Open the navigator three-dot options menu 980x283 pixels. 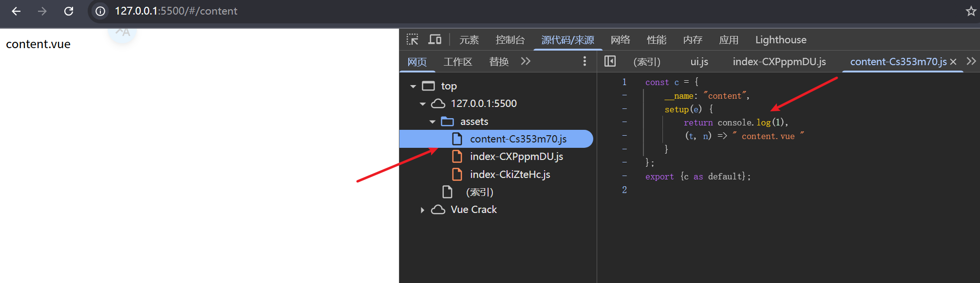pos(584,61)
